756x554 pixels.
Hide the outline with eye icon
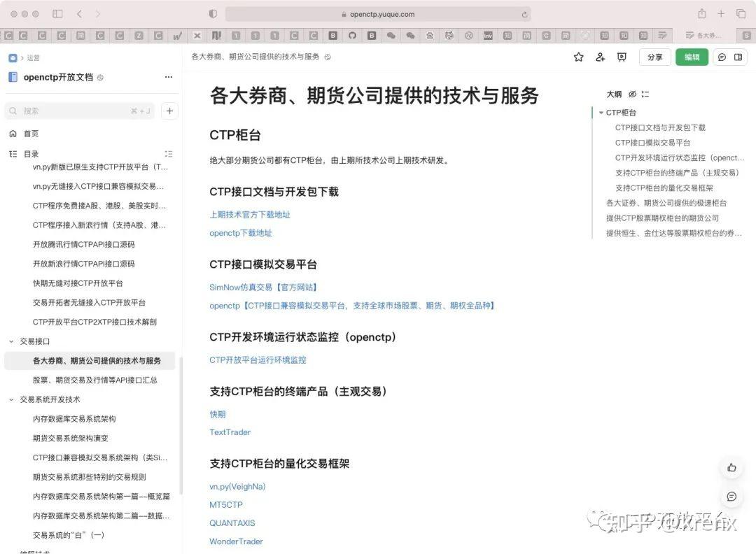click(632, 94)
